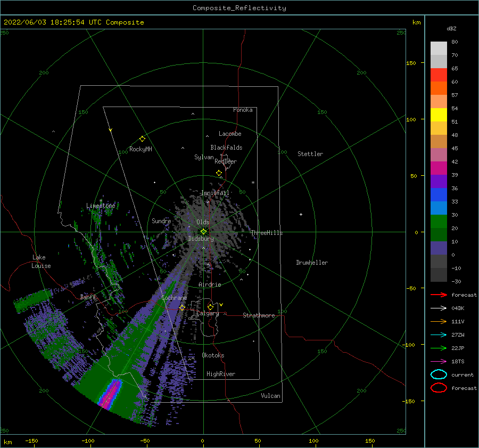Select the red 'forecast' ellipse icon
The width and height of the screenshot is (479, 448).
point(439,388)
